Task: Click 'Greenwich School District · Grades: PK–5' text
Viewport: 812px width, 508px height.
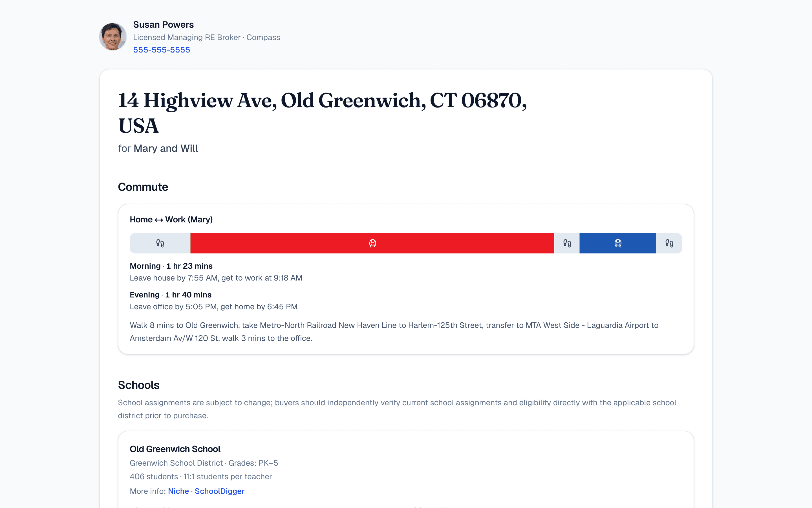Action: click(x=204, y=463)
